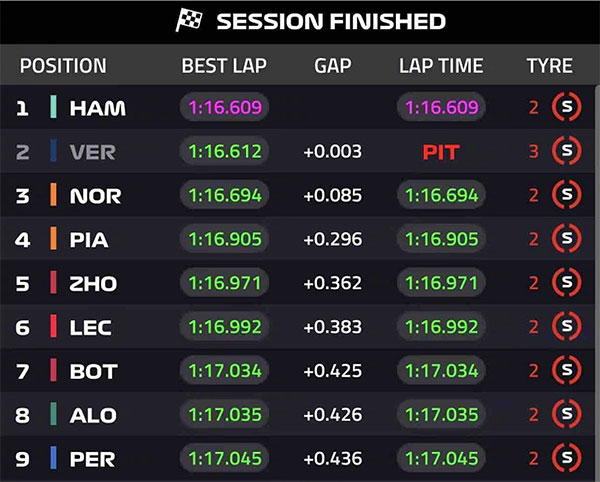Click Norris's orange team color bar

(53, 196)
